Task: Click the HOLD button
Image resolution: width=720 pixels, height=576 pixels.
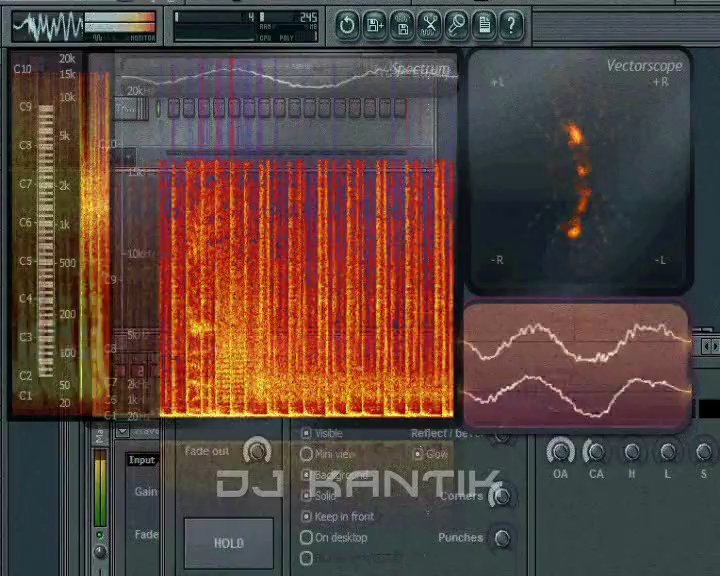Action: click(229, 543)
